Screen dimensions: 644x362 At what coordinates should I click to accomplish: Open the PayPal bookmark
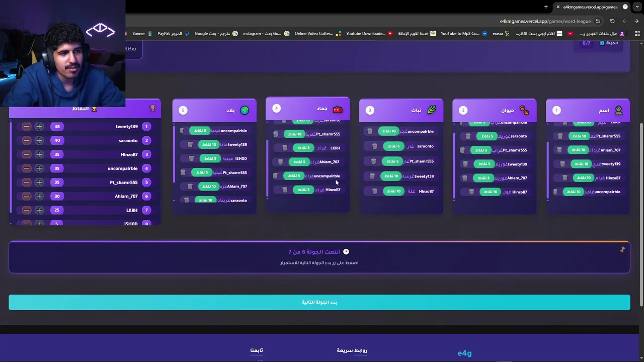point(174,34)
